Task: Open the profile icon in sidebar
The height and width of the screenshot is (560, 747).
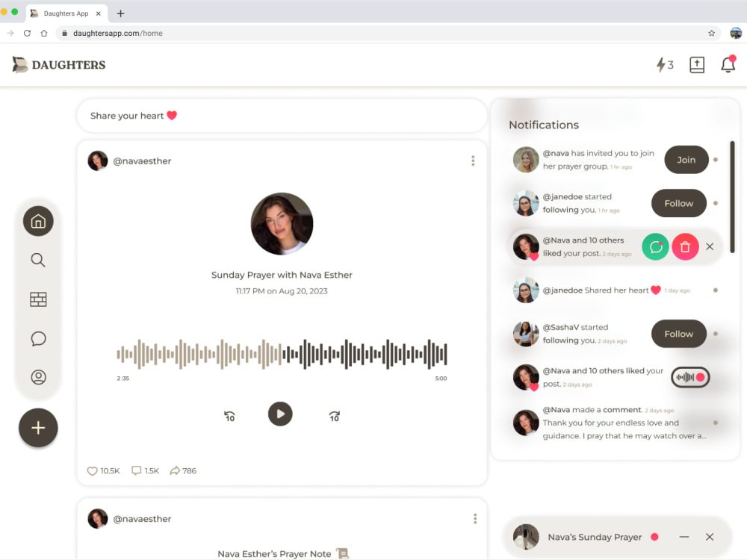Action: click(x=38, y=377)
